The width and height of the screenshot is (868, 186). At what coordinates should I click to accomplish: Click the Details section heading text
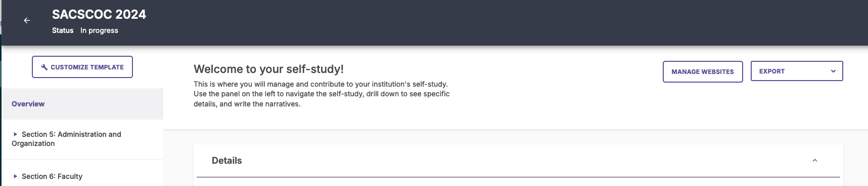pos(226,161)
